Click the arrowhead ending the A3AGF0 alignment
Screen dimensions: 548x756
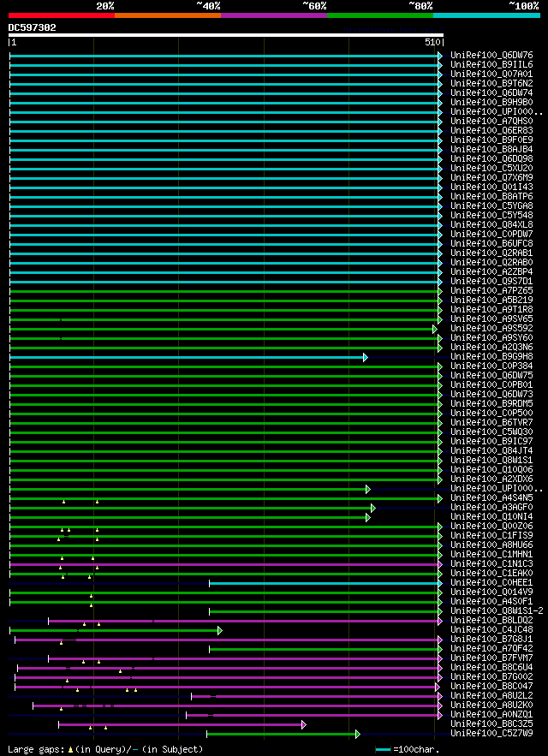[x=372, y=508]
